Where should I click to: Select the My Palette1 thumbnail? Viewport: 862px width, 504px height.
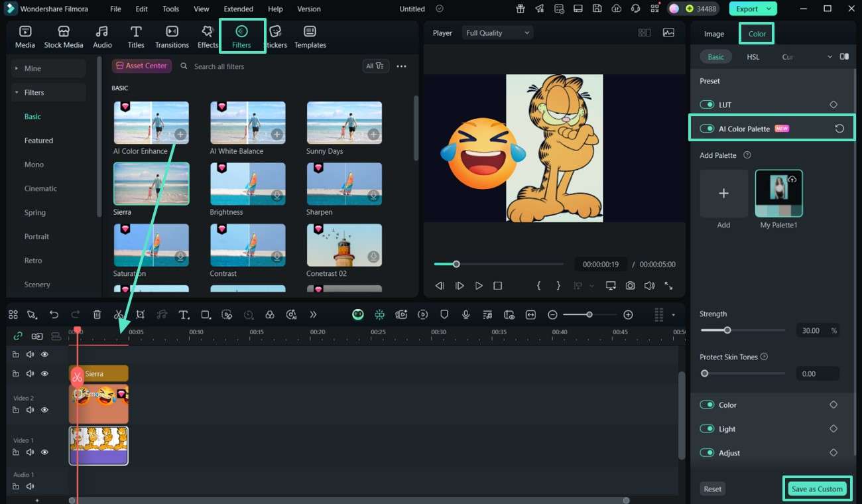(779, 193)
